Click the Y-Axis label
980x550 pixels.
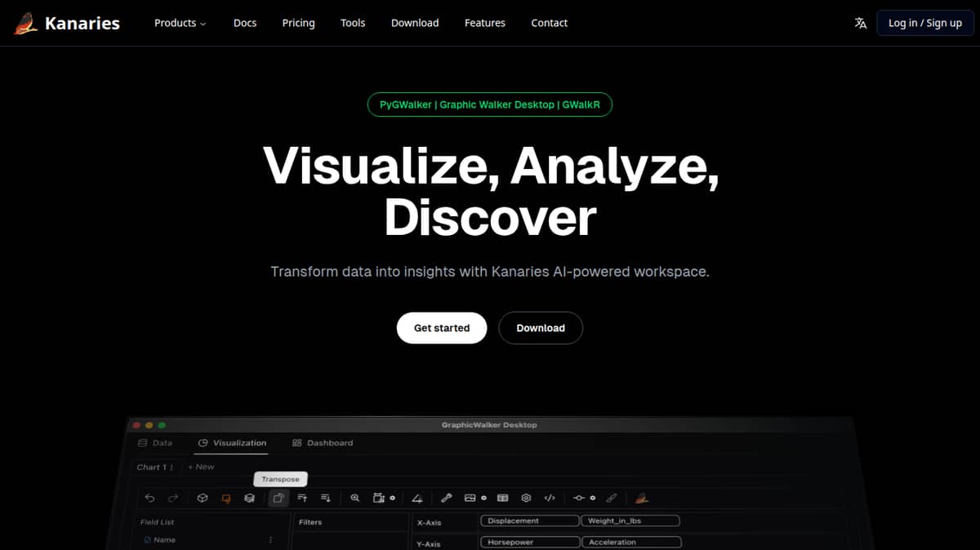[x=429, y=543]
